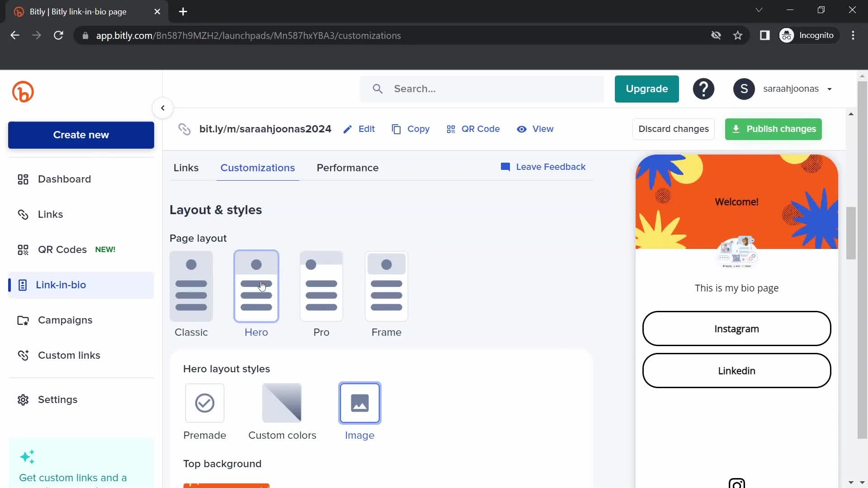The width and height of the screenshot is (868, 488).
Task: Click the Incognito profile indicator
Action: coord(808,35)
